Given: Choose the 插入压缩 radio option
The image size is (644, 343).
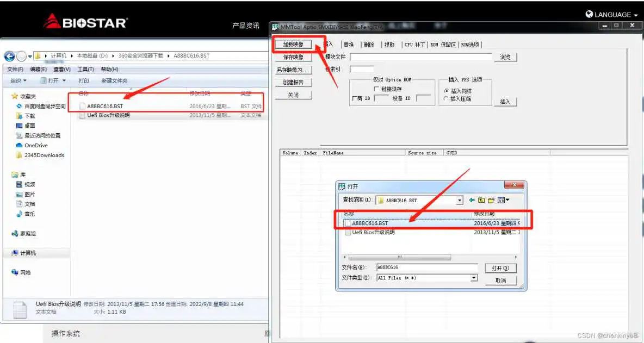Looking at the screenshot, I should (447, 99).
